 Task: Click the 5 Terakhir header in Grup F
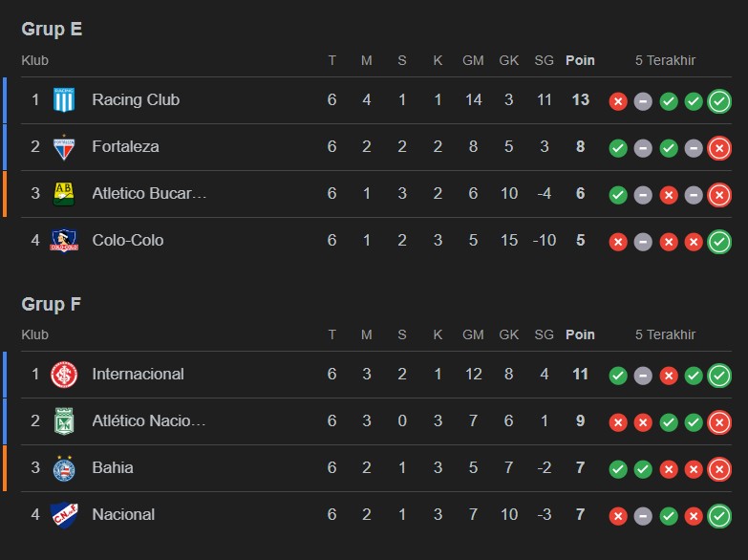665,335
